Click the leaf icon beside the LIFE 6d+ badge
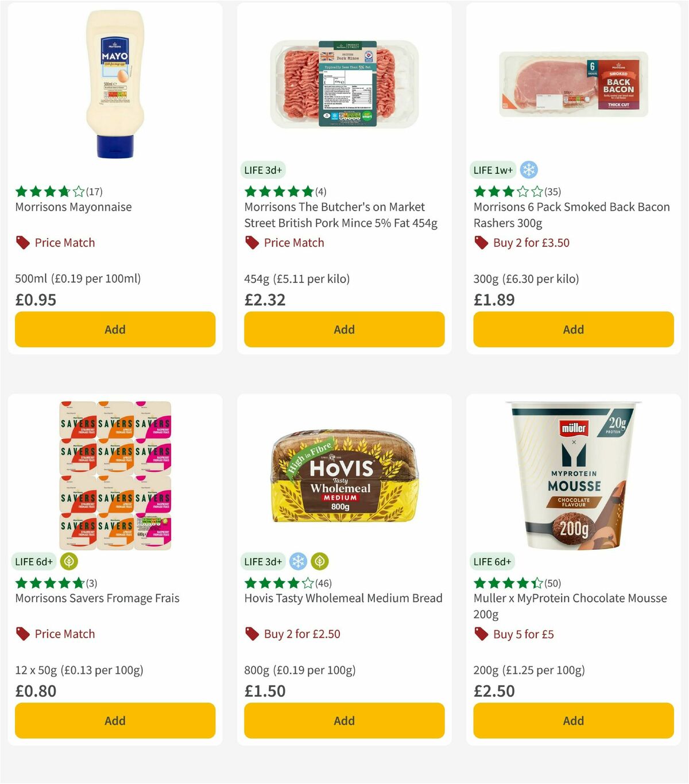 pyautogui.click(x=68, y=561)
